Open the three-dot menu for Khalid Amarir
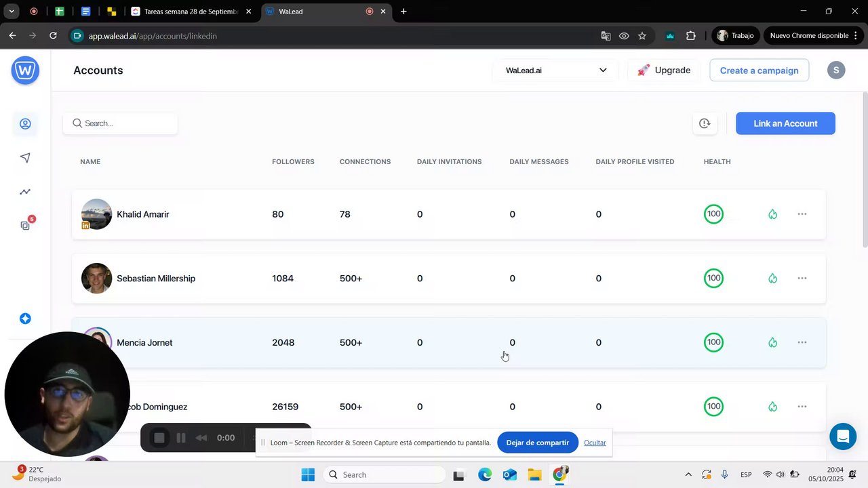This screenshot has width=868, height=488. pyautogui.click(x=802, y=214)
